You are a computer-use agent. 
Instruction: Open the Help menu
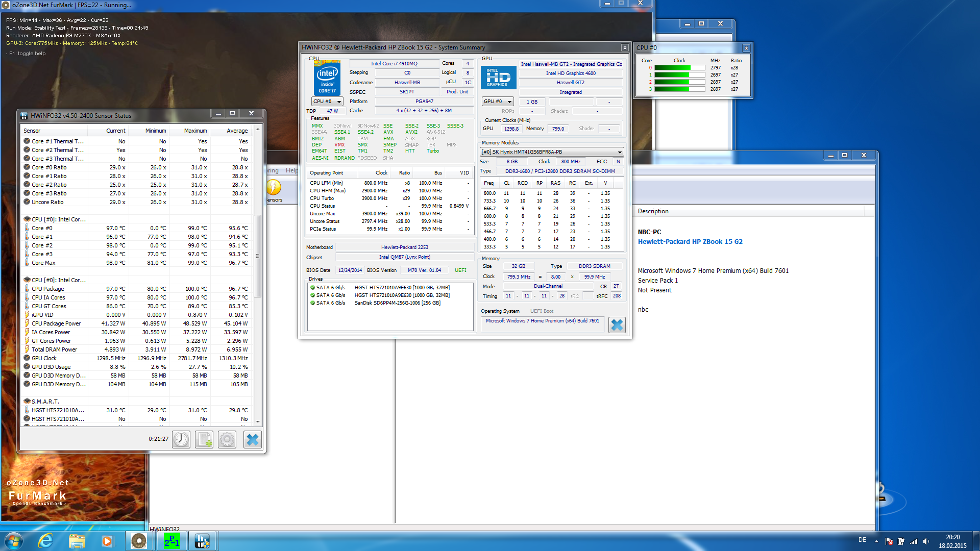tap(291, 170)
